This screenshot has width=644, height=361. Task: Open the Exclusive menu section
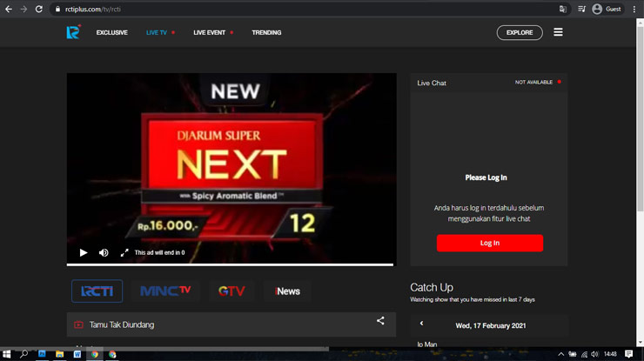click(x=111, y=32)
